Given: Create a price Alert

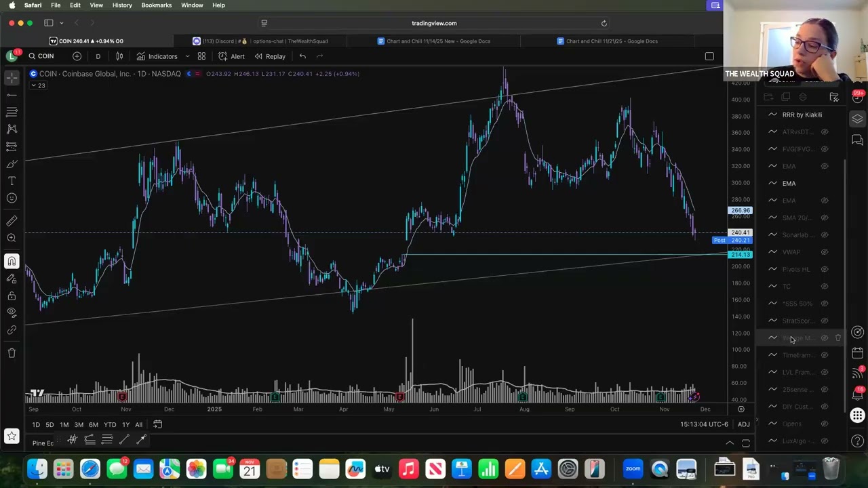Looking at the screenshot, I should pyautogui.click(x=231, y=56).
